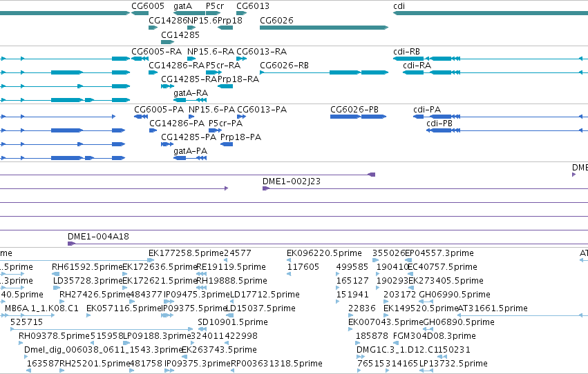Select EST EK057116.5prime

[124, 308]
